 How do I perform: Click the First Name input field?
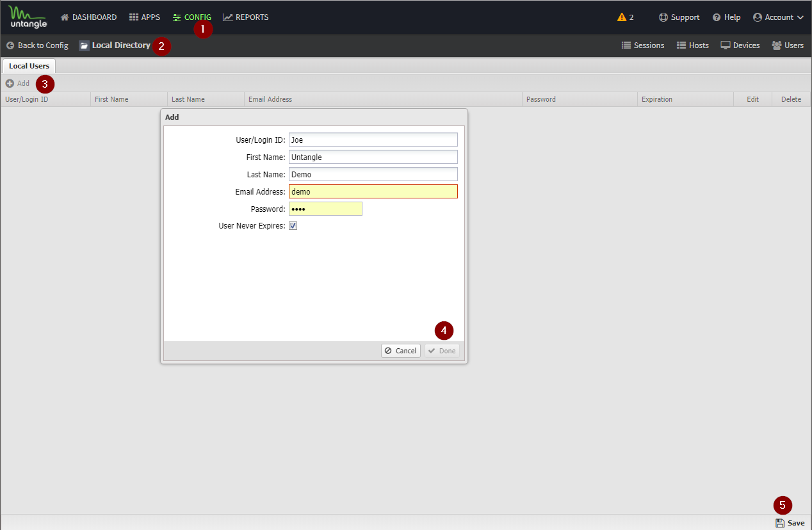373,157
